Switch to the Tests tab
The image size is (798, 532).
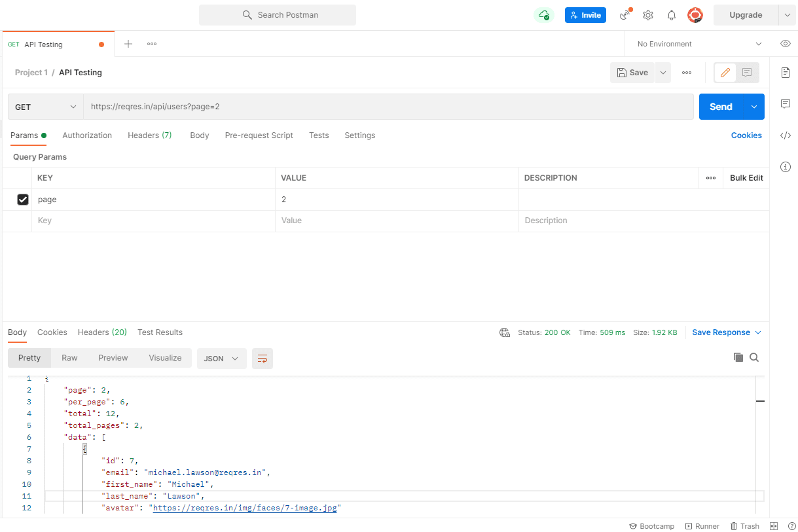(319, 135)
